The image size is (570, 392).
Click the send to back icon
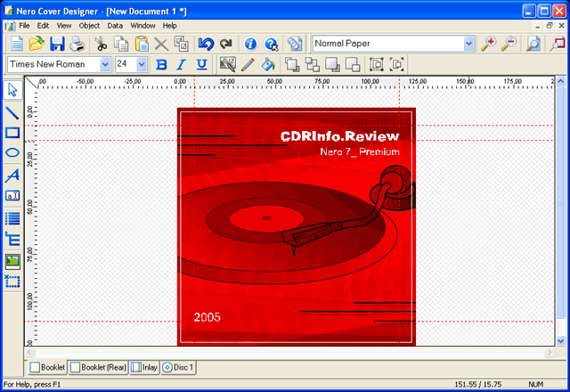pyautogui.click(x=313, y=65)
